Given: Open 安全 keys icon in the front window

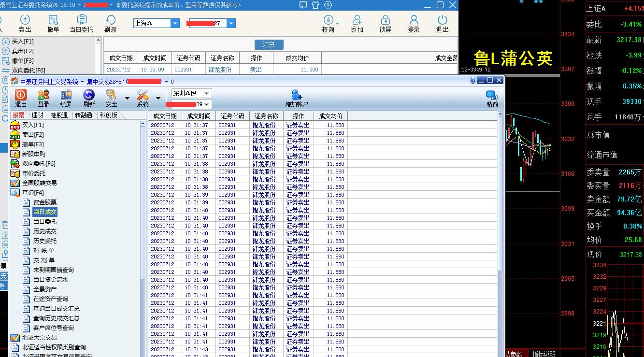Looking at the screenshot, I should [x=111, y=98].
